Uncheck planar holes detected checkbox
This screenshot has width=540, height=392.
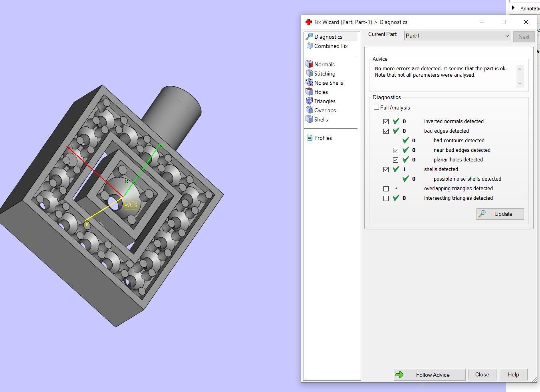click(x=395, y=160)
